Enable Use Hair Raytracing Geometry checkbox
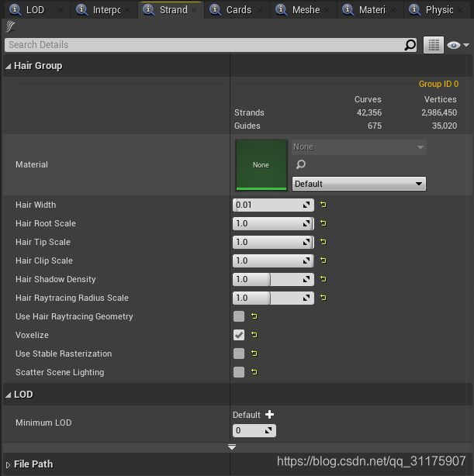The image size is (474, 476). [239, 316]
